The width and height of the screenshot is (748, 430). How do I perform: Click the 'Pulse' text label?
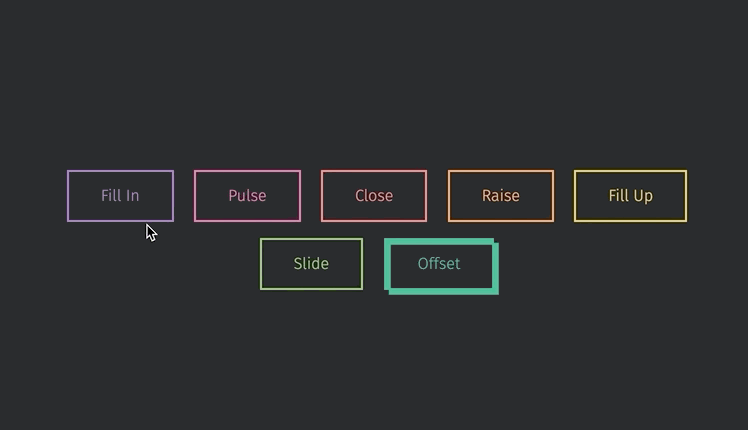coord(247,196)
